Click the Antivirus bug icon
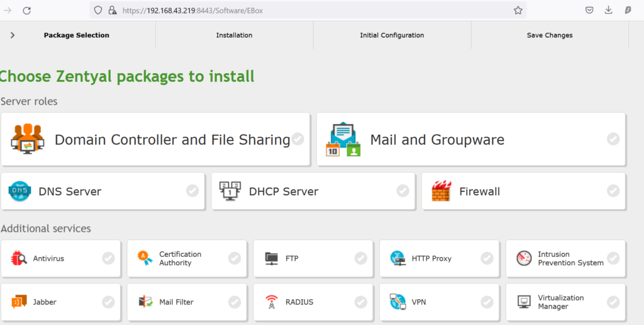Screen dimensions: 644x325 click(19, 258)
